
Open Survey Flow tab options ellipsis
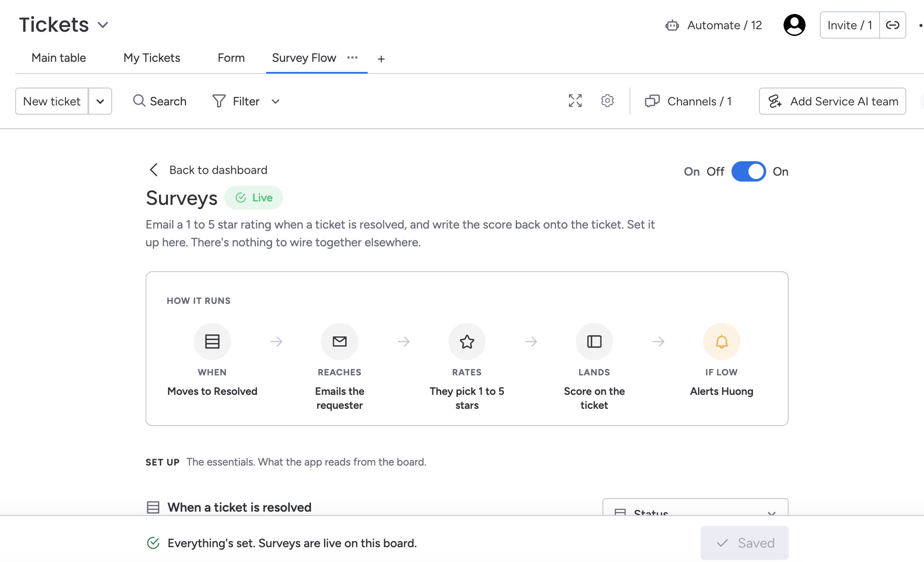[x=352, y=58]
